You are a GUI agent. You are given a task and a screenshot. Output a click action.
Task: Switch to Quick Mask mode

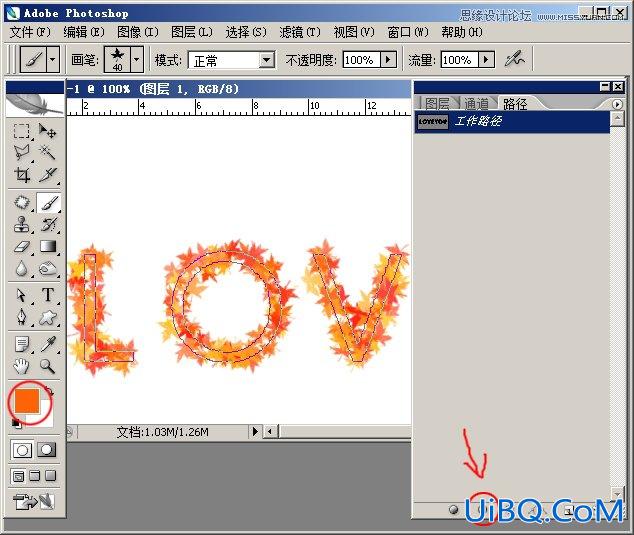point(46,450)
